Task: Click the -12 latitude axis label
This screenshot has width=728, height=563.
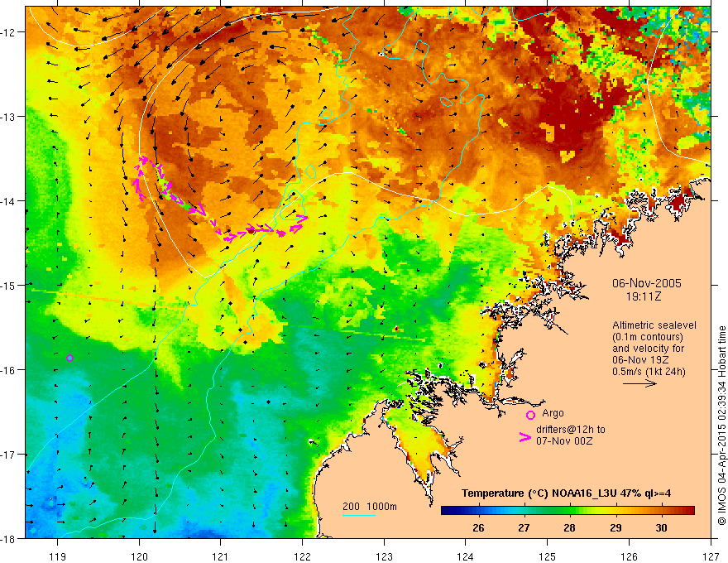Action: [9, 32]
